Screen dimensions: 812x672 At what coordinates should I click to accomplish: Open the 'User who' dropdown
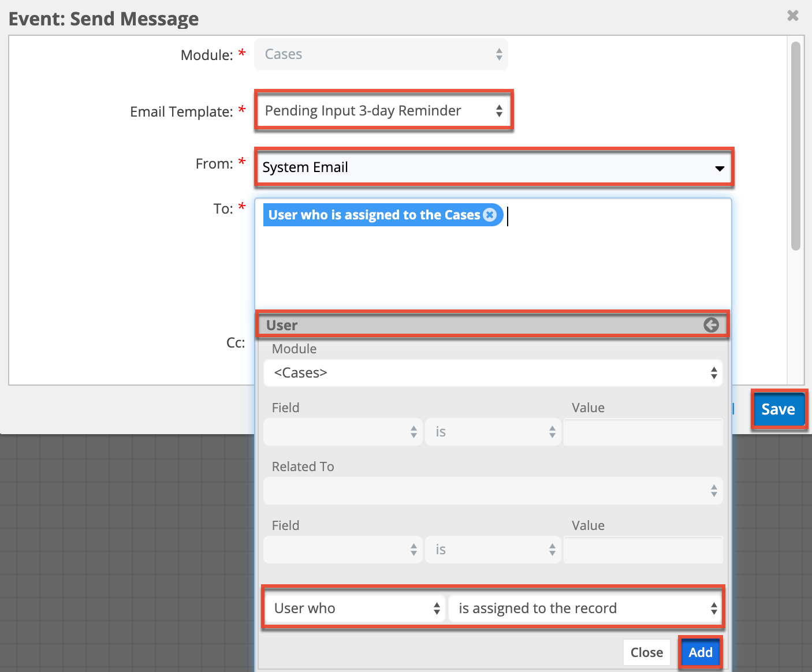pos(355,608)
